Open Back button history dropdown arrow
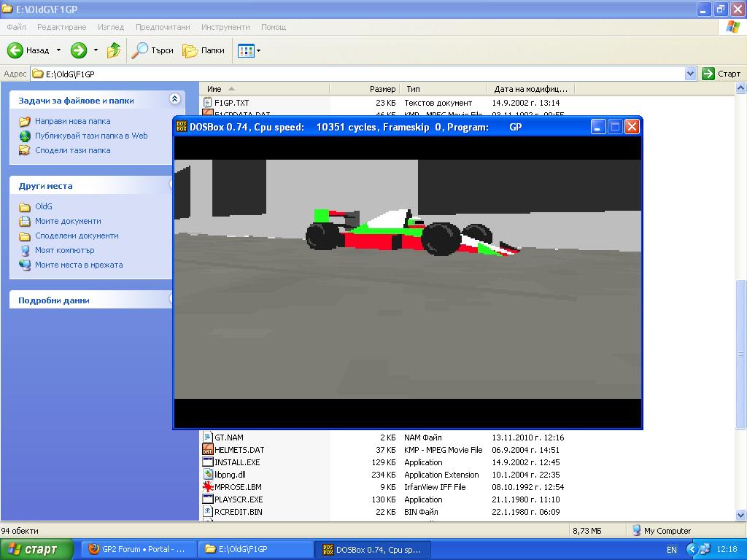 pyautogui.click(x=59, y=50)
